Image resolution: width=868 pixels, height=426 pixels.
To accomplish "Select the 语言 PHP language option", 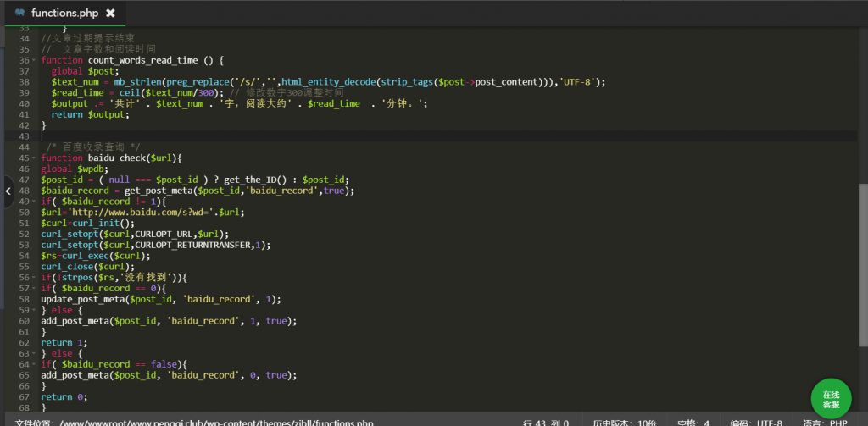I will (824, 421).
